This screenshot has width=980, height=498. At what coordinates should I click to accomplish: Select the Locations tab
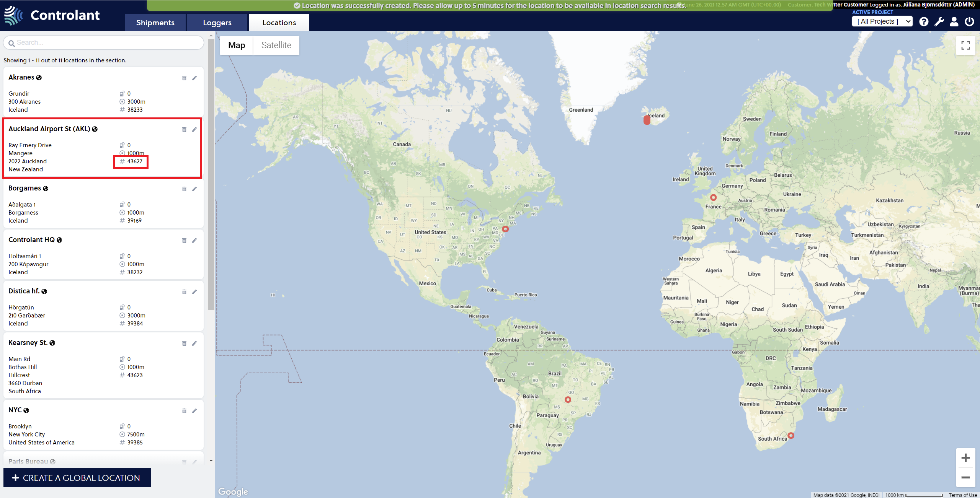tap(279, 23)
